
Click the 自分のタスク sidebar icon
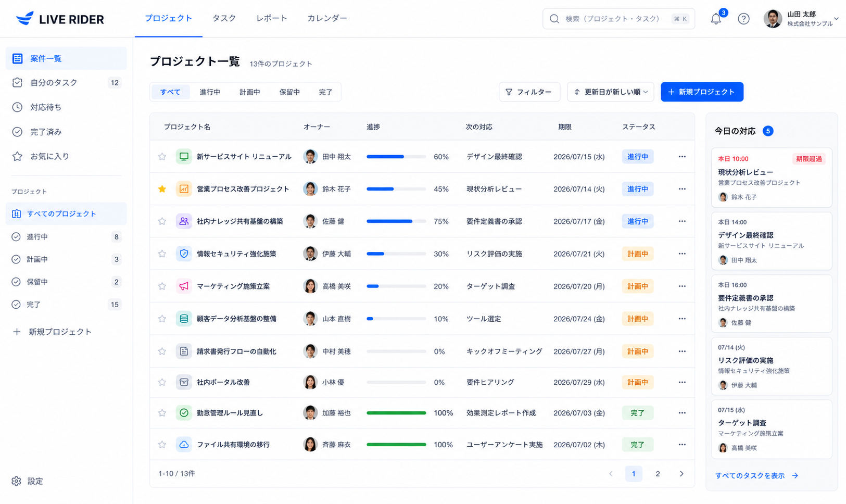(17, 82)
